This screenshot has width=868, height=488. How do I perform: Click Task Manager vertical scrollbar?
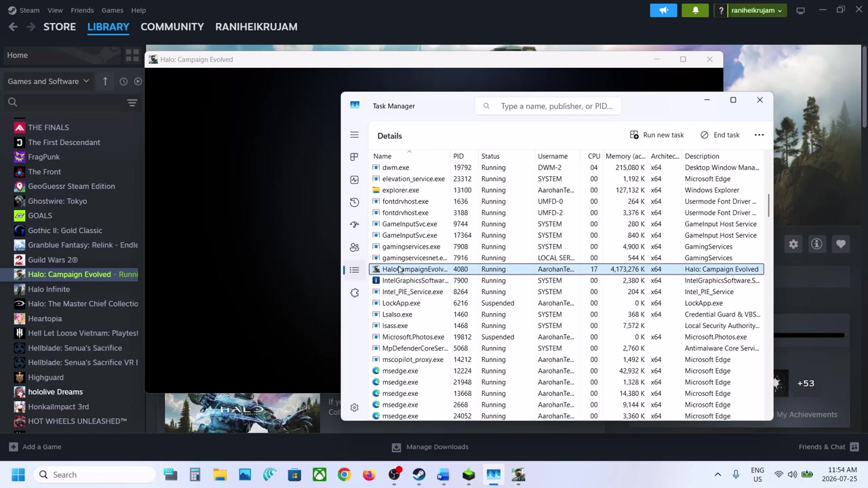tap(768, 205)
